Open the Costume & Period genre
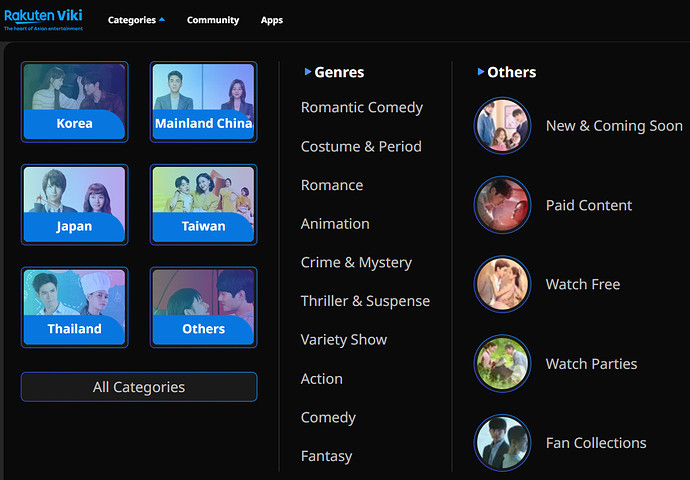This screenshot has height=480, width=690. 361,146
